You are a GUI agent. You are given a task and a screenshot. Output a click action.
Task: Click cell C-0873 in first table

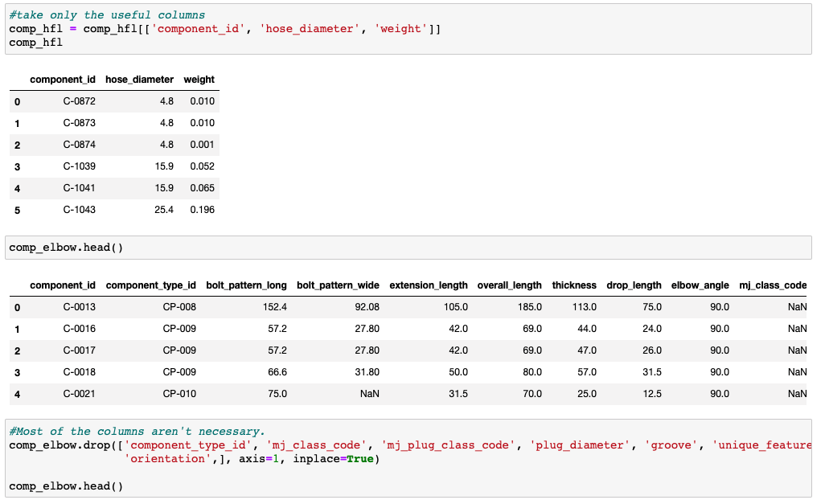[80, 122]
